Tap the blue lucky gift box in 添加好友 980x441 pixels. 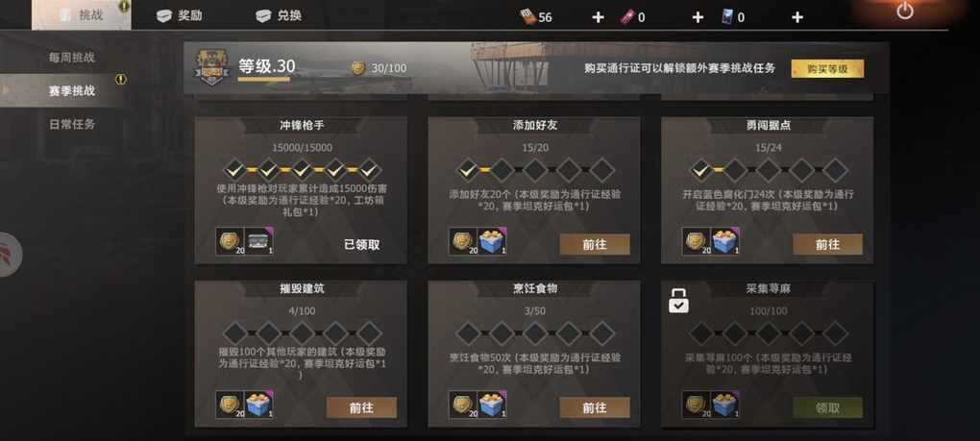[493, 241]
